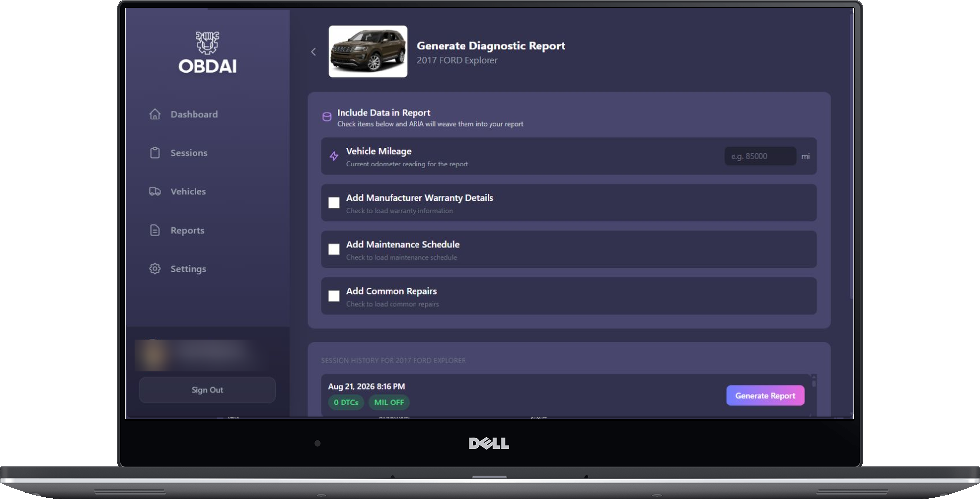Click the Sessions clipboard icon

pyautogui.click(x=155, y=153)
